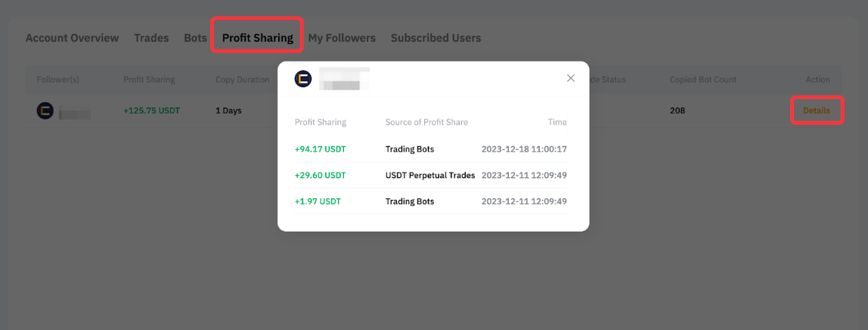Viewport: 868px width, 330px height.
Task: Switch to the Account Overview tab
Action: [x=72, y=38]
